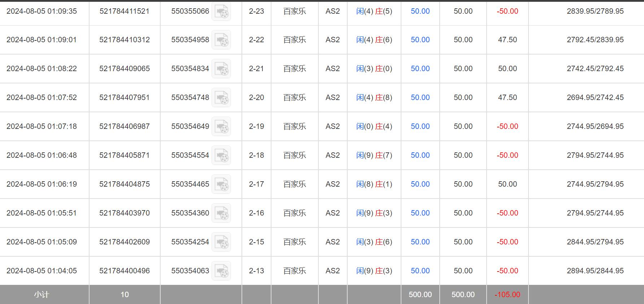
Task: Open video replay for round 550355066
Action: 221,12
